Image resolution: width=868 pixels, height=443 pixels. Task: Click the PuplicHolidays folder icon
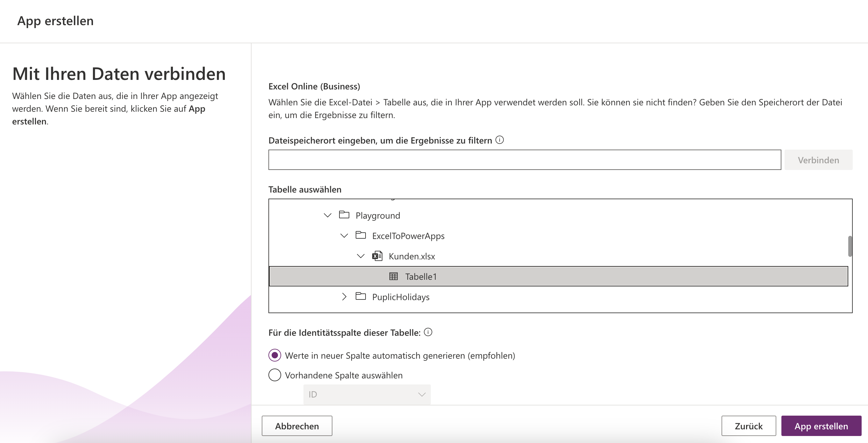pos(360,297)
